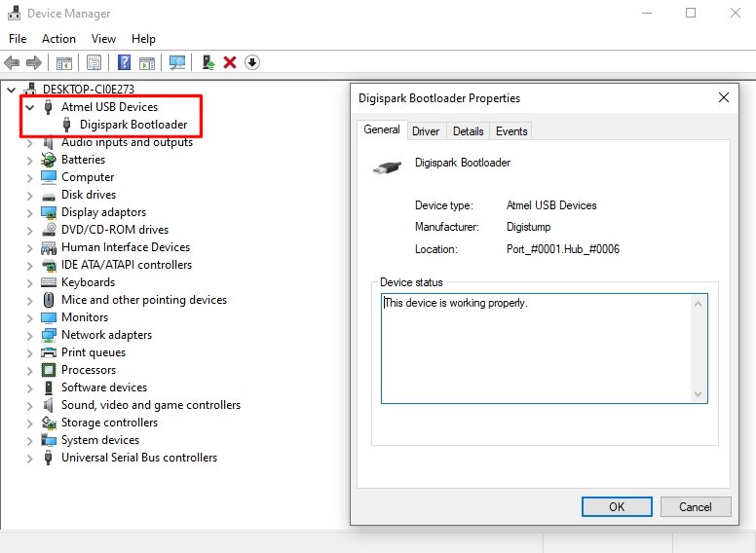Click the 'Port_#0001.Hub_#0006' location text
Viewport: 756px width, 553px height.
point(563,249)
